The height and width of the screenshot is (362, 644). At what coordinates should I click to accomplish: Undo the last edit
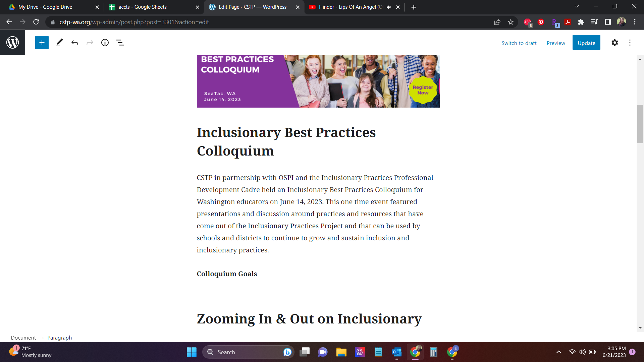click(x=75, y=43)
